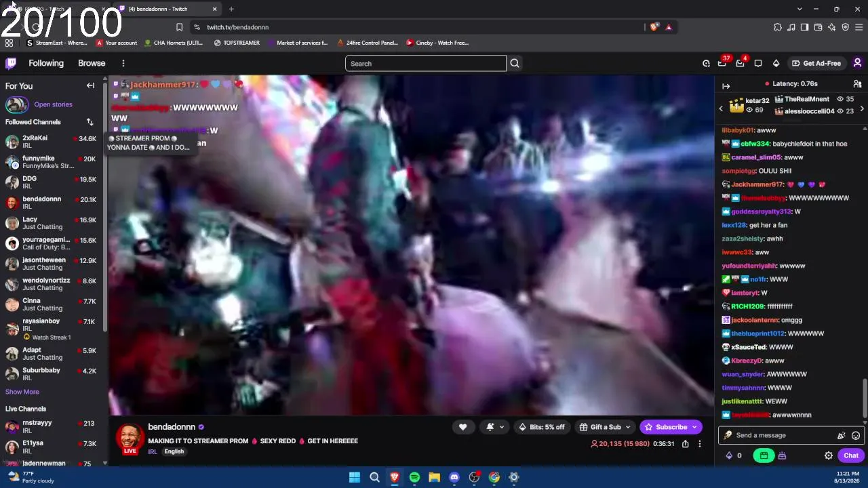Open the StreamEast bookmark
868x488 pixels.
pyautogui.click(x=56, y=43)
